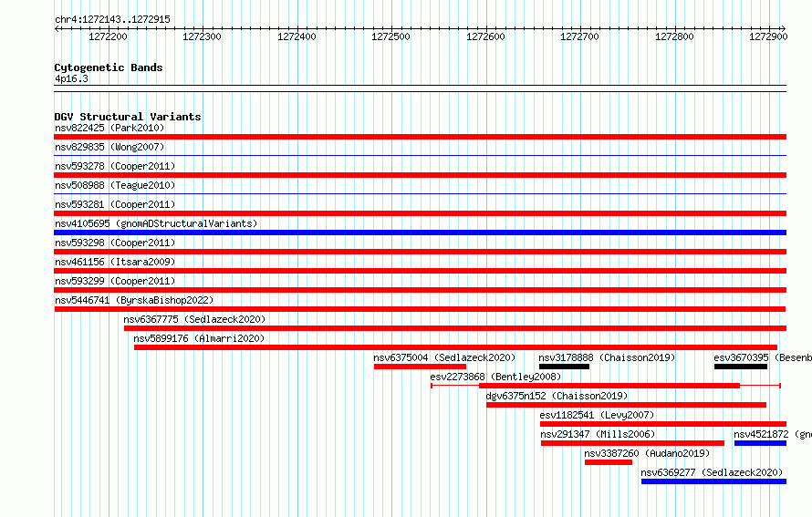
Task: Open esv2273868 (Bentley2008) label
Action: [495, 377]
